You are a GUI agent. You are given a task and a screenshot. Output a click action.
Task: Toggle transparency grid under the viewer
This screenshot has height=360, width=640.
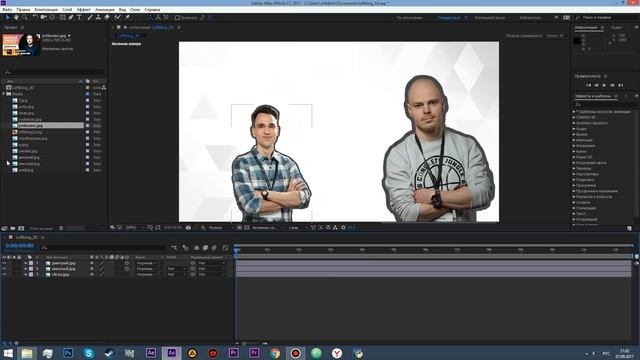[247, 228]
